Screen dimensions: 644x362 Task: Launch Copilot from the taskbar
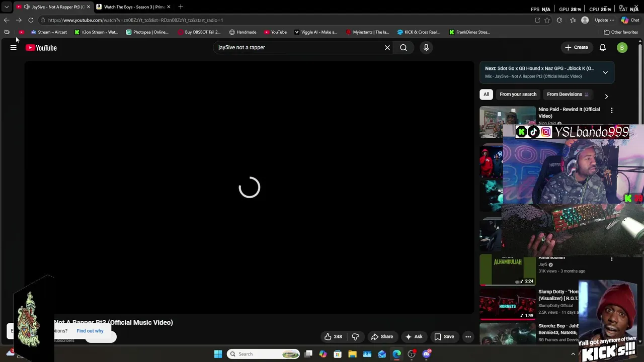tap(323, 354)
